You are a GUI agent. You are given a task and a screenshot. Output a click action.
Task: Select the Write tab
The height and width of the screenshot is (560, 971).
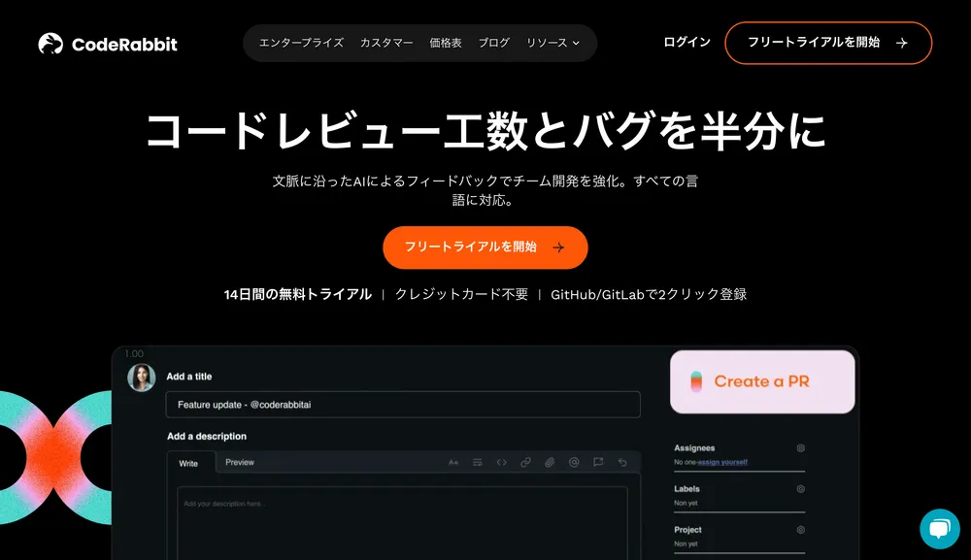tap(188, 464)
